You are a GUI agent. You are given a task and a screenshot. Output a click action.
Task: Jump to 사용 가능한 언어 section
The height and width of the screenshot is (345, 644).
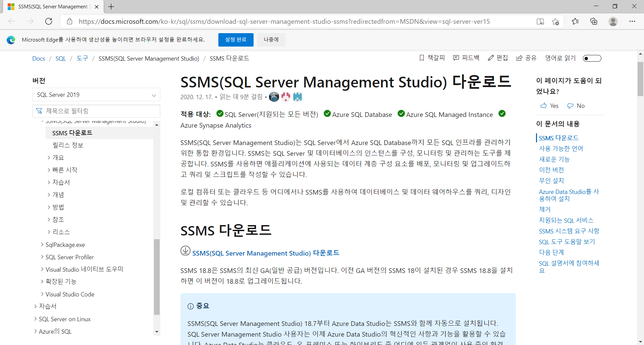pyautogui.click(x=561, y=148)
